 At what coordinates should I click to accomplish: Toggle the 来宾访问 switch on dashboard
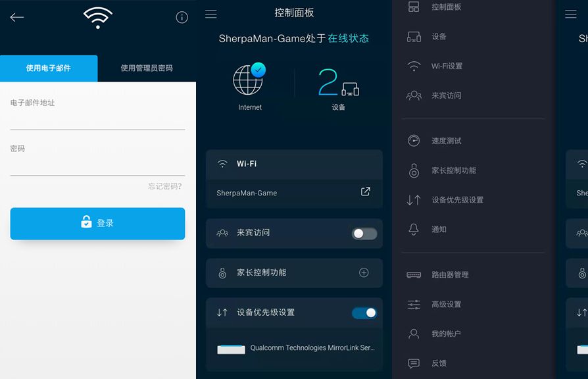coord(364,234)
